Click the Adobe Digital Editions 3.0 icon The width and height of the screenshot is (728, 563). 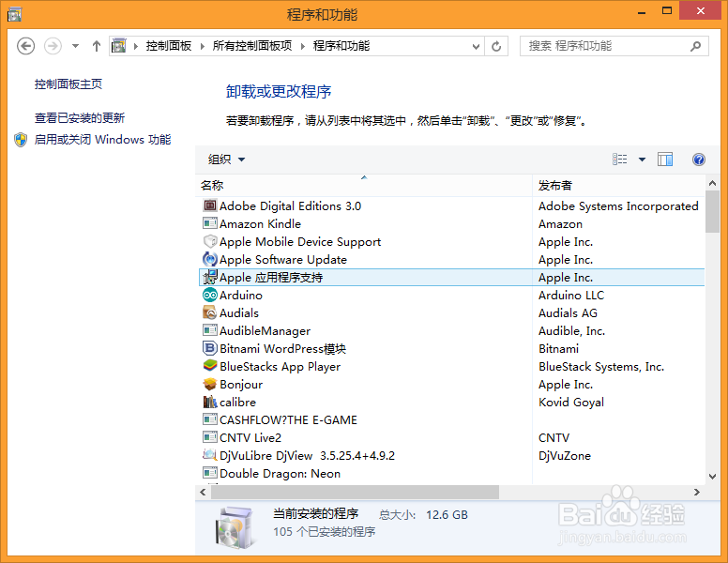pos(210,205)
